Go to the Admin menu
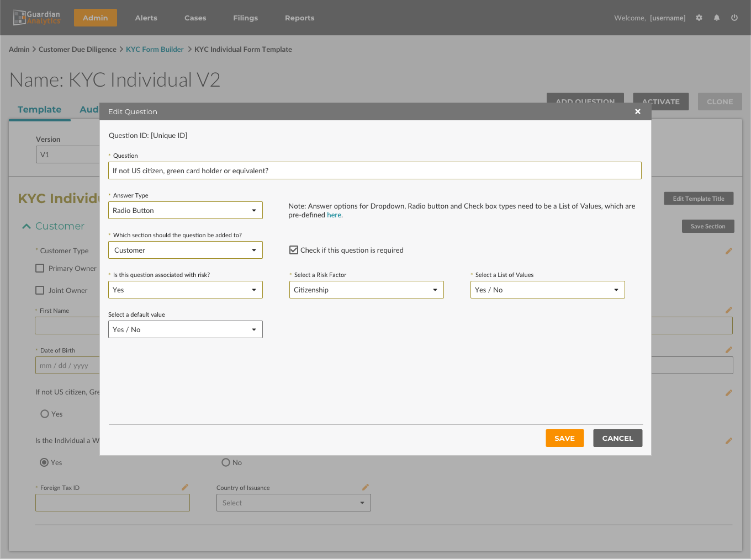The width and height of the screenshot is (751, 560). 96,18
